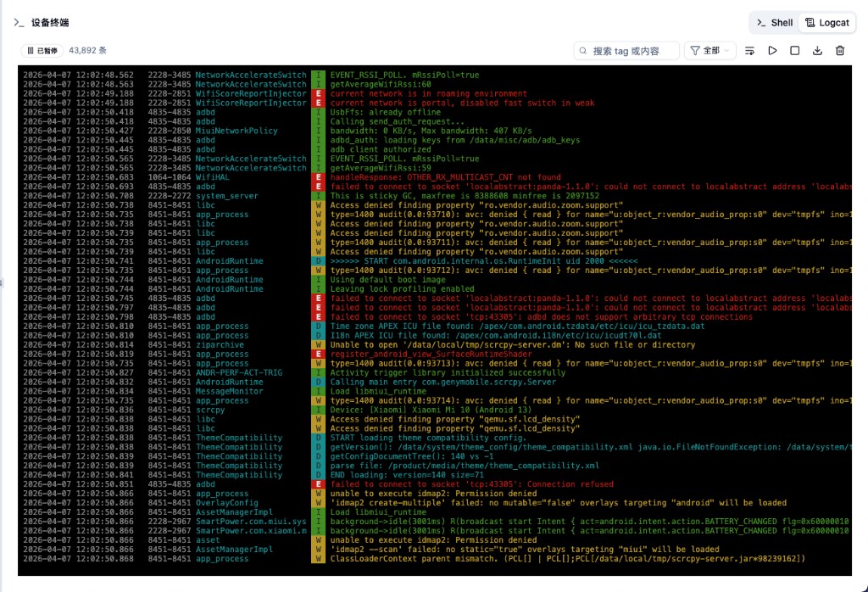Switch to the Logcat tab
The height and width of the screenshot is (592, 868).
coord(826,22)
